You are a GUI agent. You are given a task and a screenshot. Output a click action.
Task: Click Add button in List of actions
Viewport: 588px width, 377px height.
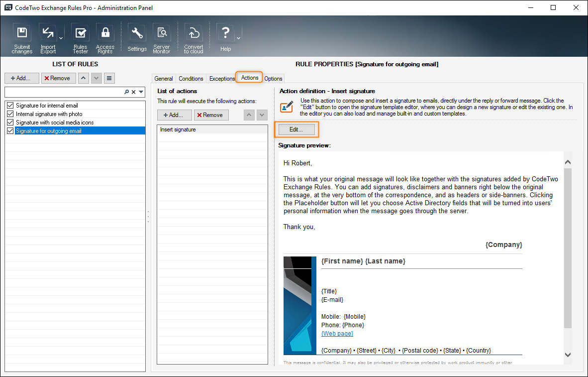pyautogui.click(x=175, y=115)
